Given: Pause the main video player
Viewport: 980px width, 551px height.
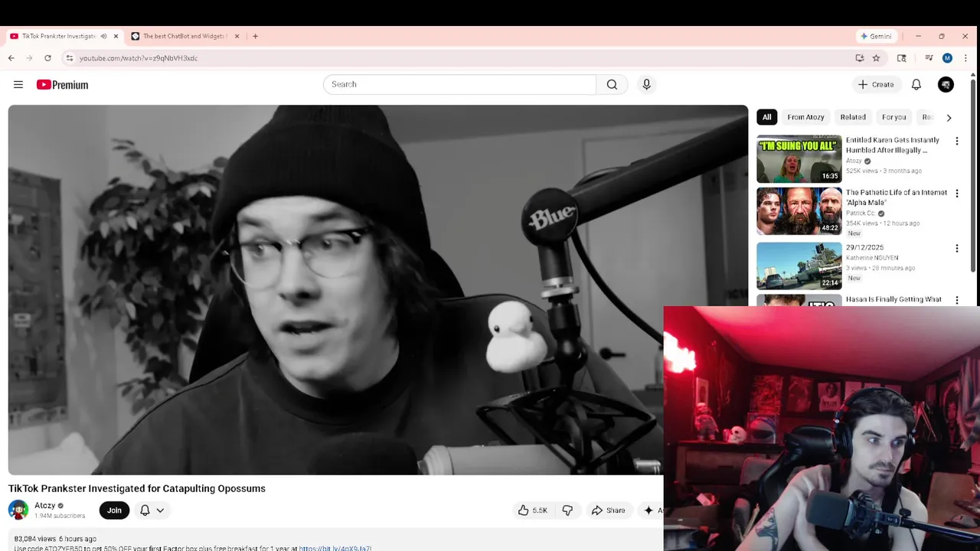Looking at the screenshot, I should [377, 290].
